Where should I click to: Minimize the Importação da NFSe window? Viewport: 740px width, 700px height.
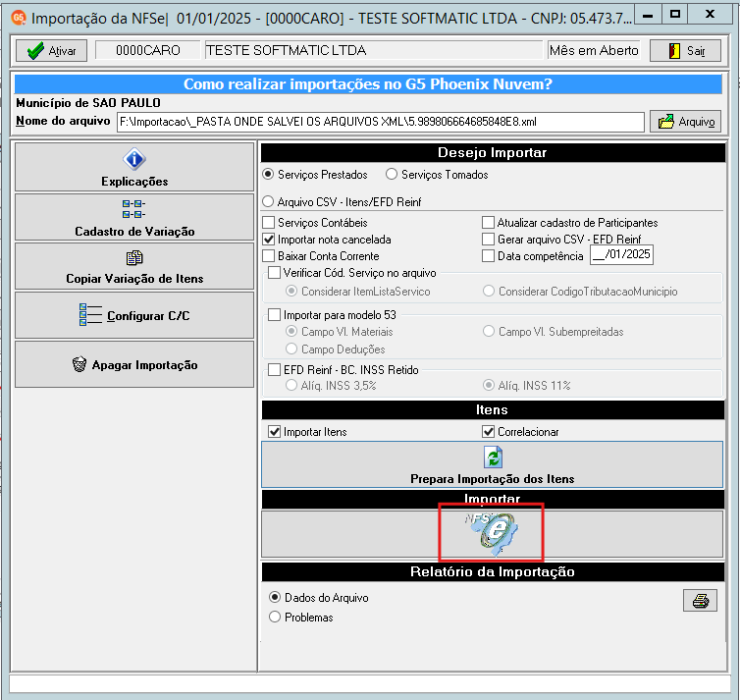pos(648,15)
